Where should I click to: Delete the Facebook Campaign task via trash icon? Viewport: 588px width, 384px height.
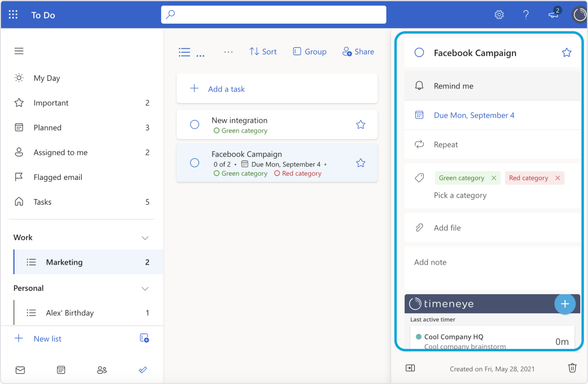[573, 368]
